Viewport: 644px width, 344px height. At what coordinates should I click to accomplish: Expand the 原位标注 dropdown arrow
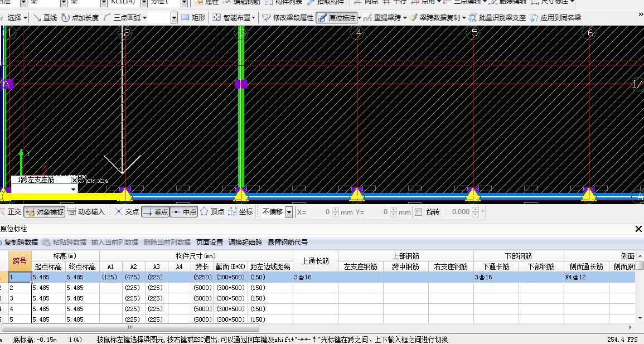360,18
